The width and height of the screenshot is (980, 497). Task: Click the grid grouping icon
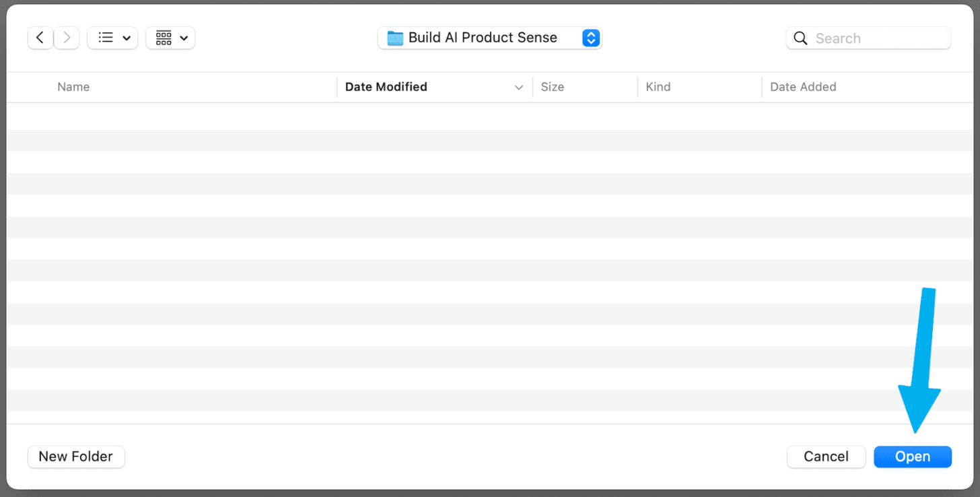(164, 38)
